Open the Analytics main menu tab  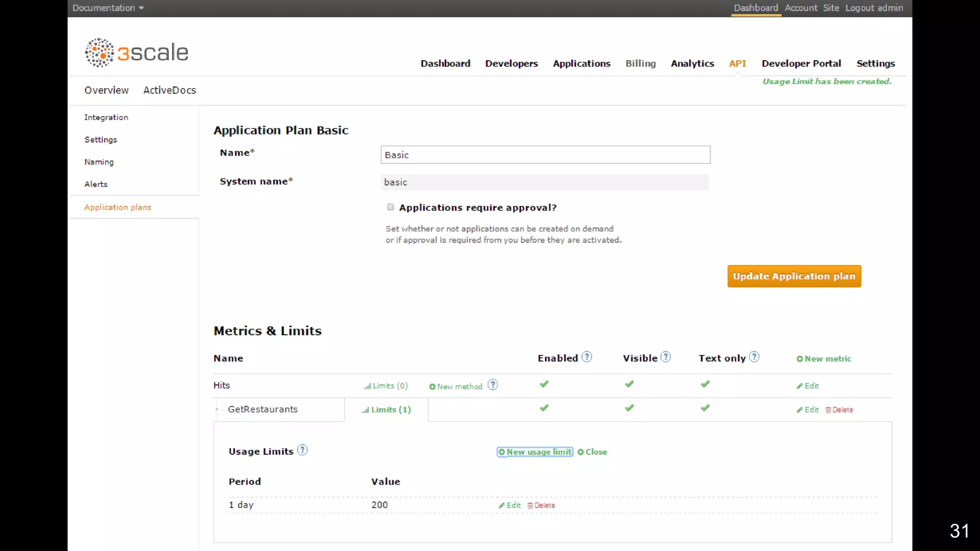[692, 64]
